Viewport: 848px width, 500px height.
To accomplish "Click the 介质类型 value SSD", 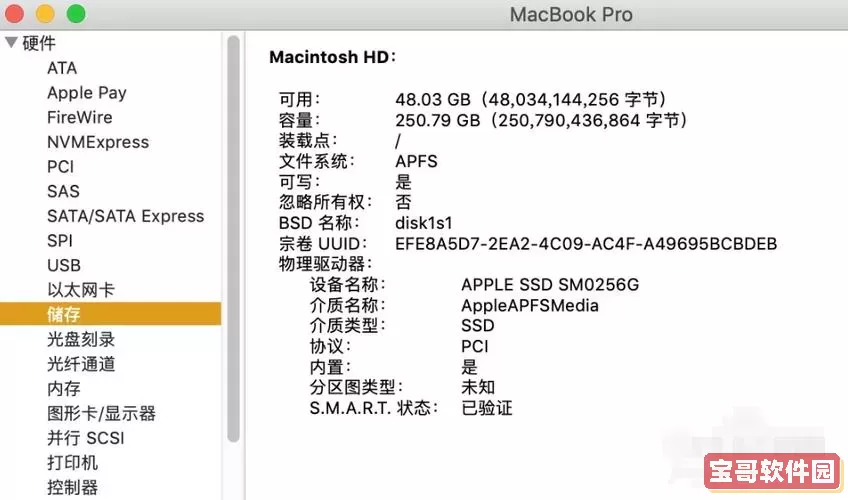I will (x=478, y=325).
